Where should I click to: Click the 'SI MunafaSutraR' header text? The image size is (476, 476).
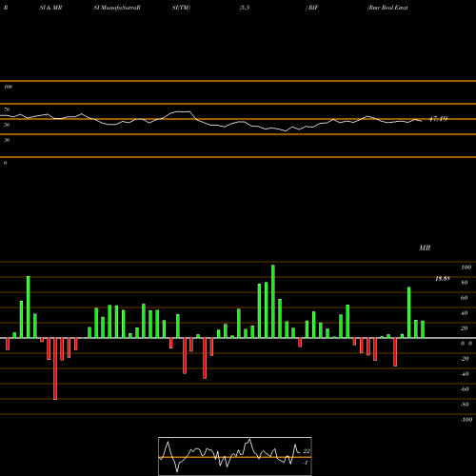click(117, 8)
